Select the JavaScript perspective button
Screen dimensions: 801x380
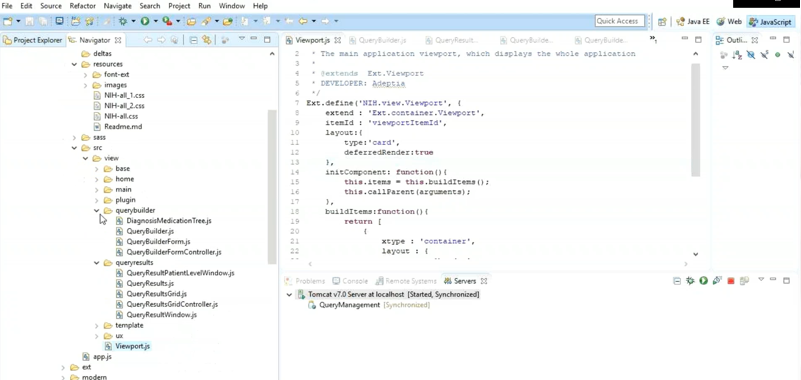(x=770, y=22)
